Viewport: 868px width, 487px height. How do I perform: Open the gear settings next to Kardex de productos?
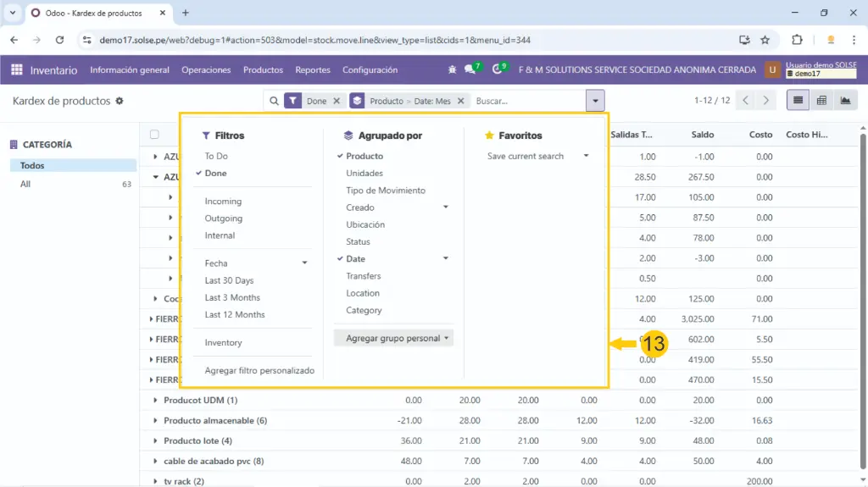[120, 101]
